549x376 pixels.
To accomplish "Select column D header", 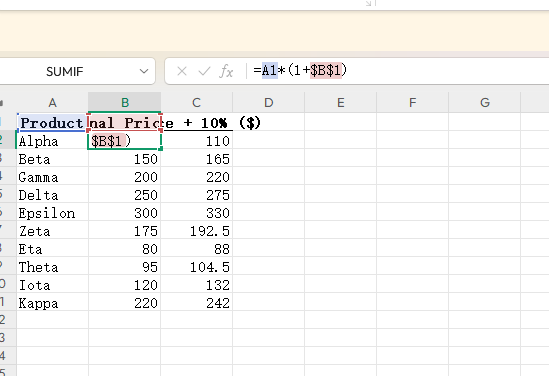I will (269, 103).
